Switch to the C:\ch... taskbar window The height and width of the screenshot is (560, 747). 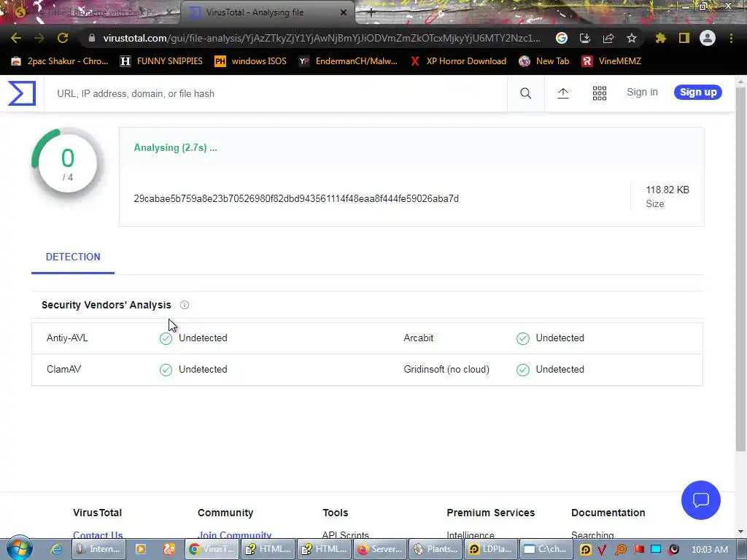pos(546,549)
